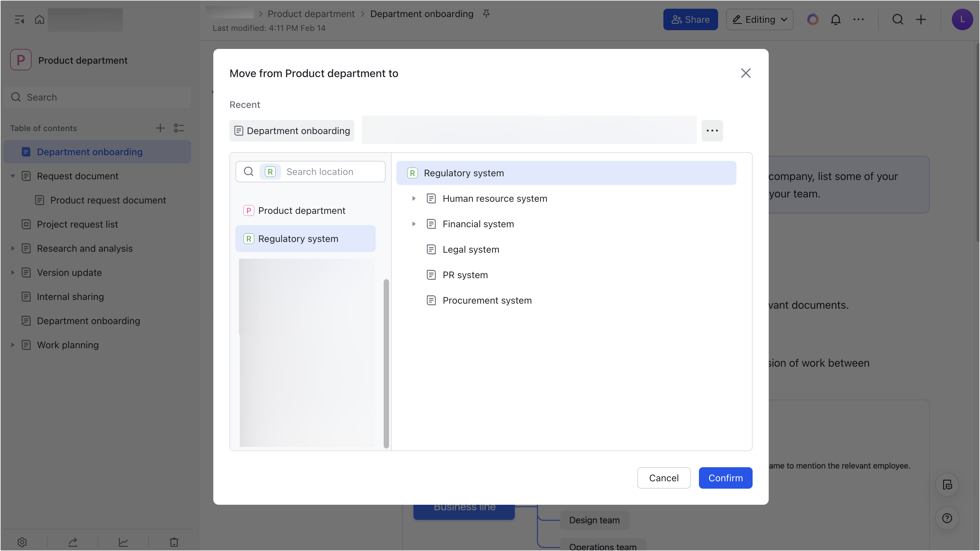
Task: Select Regulatory system root in right pane
Action: [x=566, y=173]
